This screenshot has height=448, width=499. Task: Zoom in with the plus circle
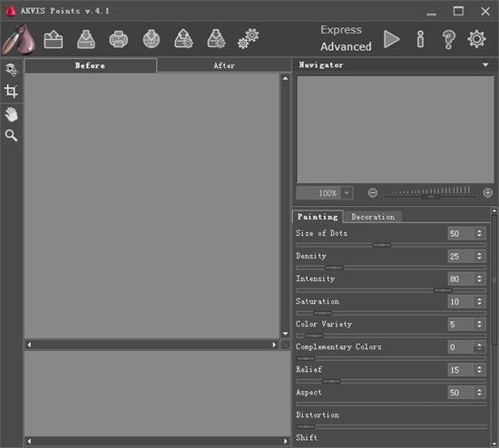click(487, 193)
